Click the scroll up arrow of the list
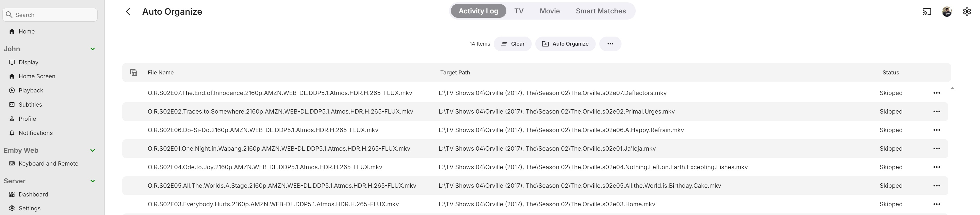 (x=952, y=89)
